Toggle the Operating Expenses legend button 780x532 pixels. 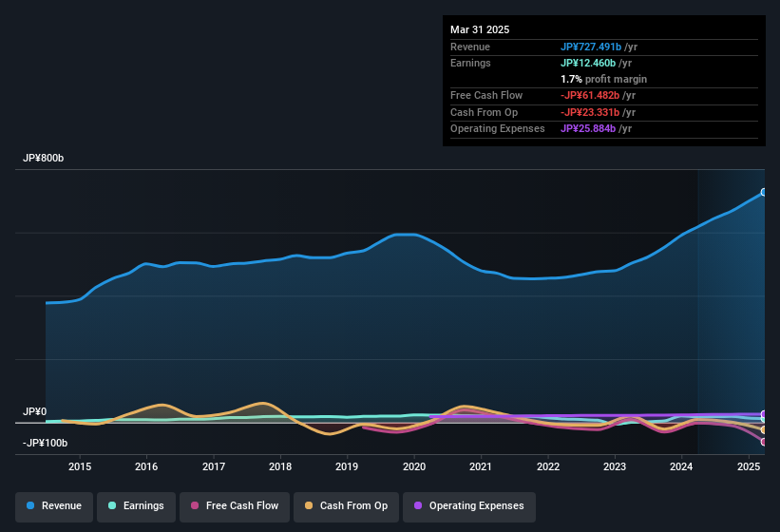(469, 506)
